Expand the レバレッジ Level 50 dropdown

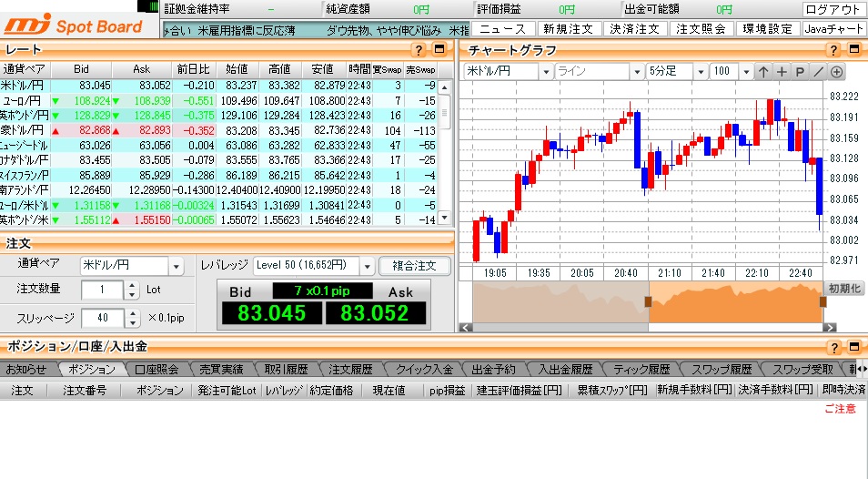coord(367,266)
